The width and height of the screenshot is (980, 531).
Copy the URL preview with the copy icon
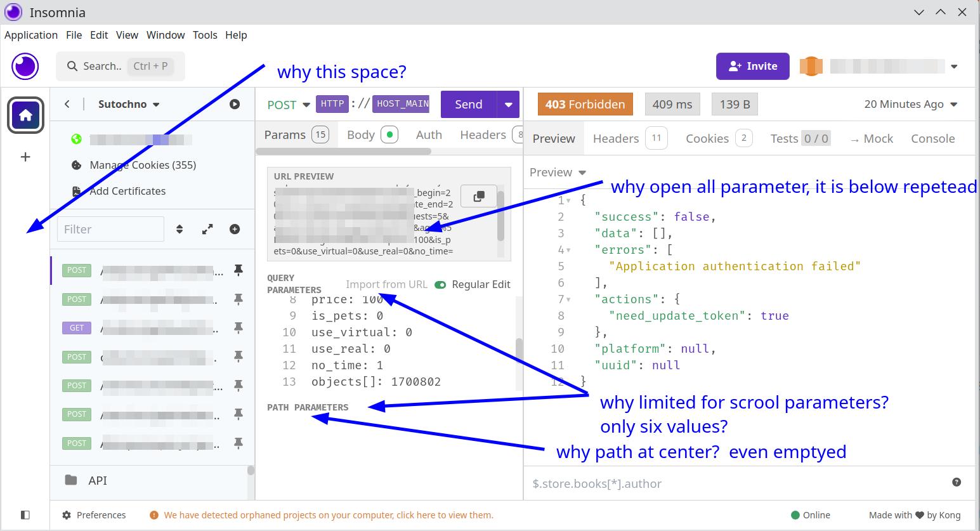[479, 196]
